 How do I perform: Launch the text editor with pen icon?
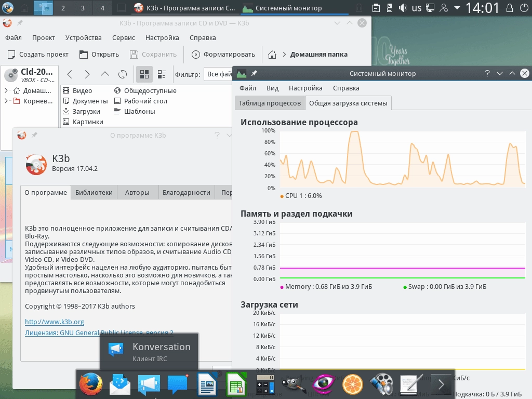pyautogui.click(x=411, y=384)
